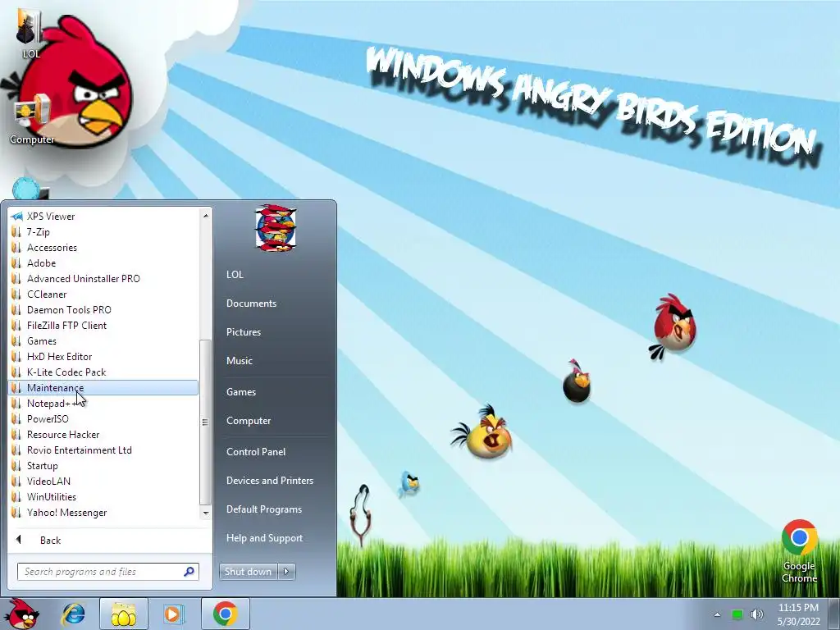This screenshot has width=840, height=630.
Task: Open the Maintenance folder
Action: (103, 387)
